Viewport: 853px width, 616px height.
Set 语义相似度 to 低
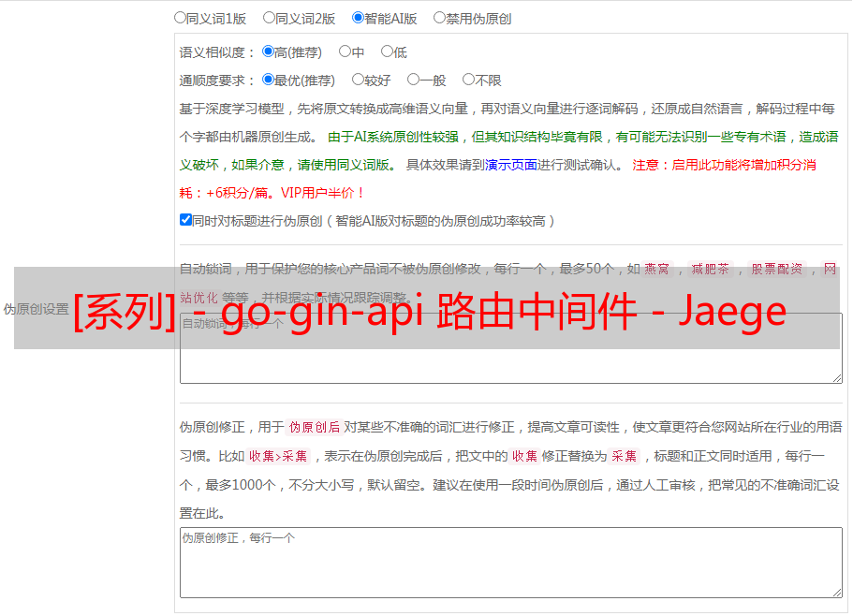[x=387, y=51]
